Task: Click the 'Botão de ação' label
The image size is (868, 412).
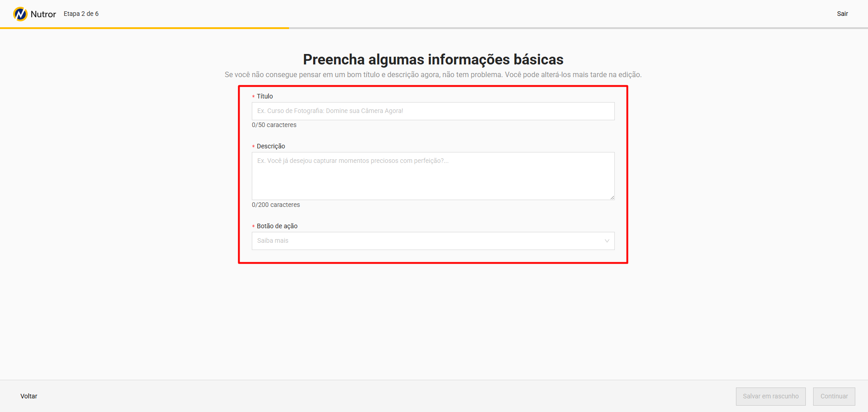Action: coord(277,226)
